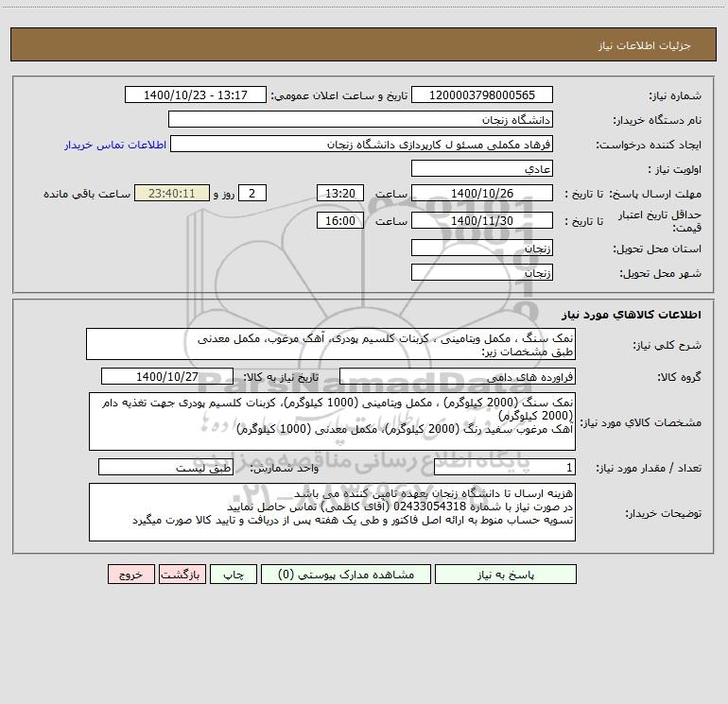The image size is (728, 704).
Task: Click the label استان محل تحویل
Action: pos(657,249)
